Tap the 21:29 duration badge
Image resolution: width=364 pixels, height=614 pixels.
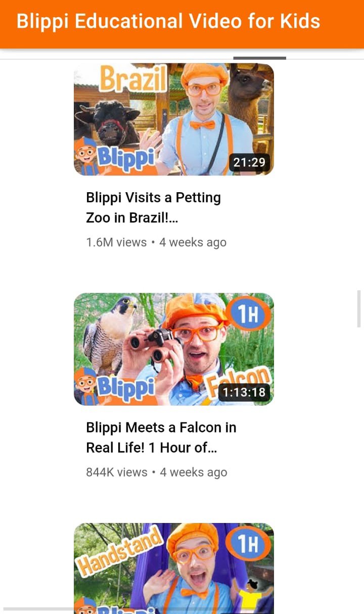pyautogui.click(x=249, y=162)
